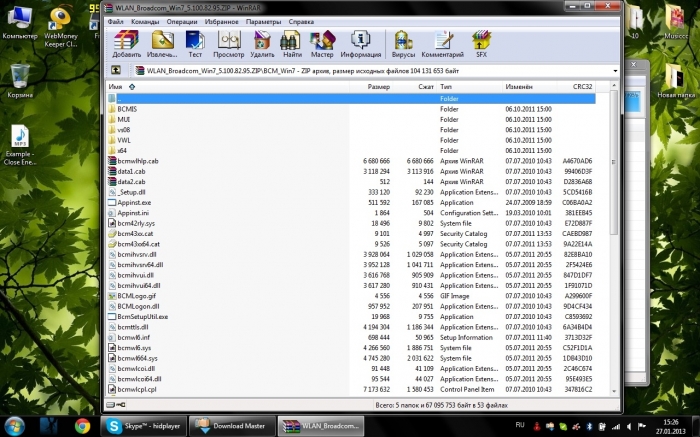
Task: Launch the Мастер (Wizard) tool
Action: 322,42
